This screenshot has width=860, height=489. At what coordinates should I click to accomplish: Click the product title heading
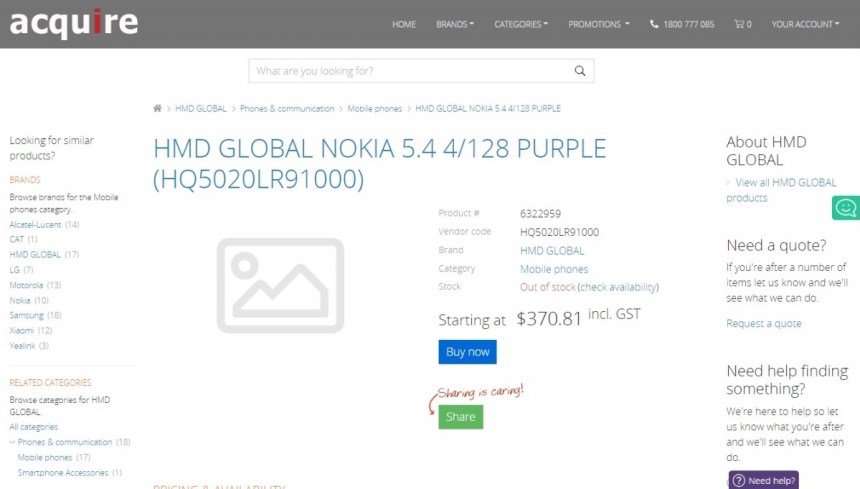pyautogui.click(x=380, y=164)
